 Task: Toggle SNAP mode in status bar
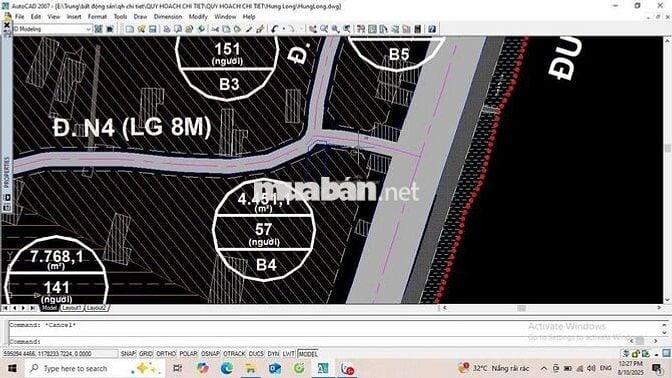pos(128,354)
